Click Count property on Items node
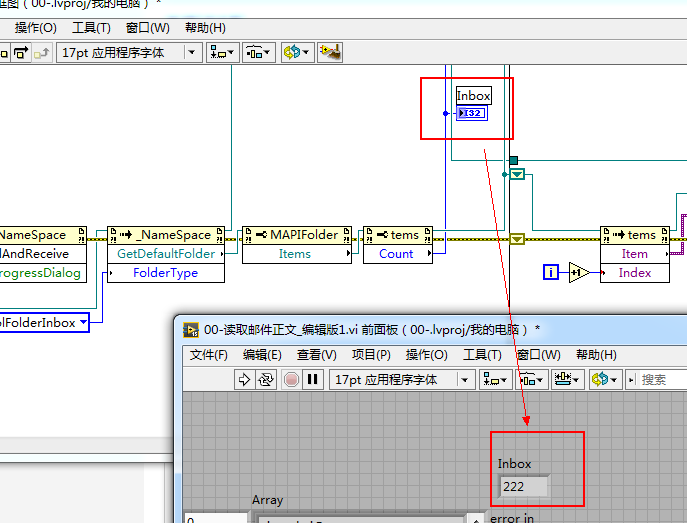Viewport: 687px width, 523px height. [x=398, y=254]
